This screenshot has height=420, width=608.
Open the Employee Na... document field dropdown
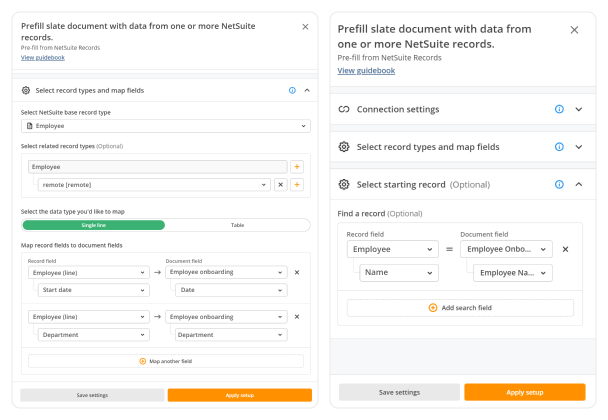pos(513,273)
